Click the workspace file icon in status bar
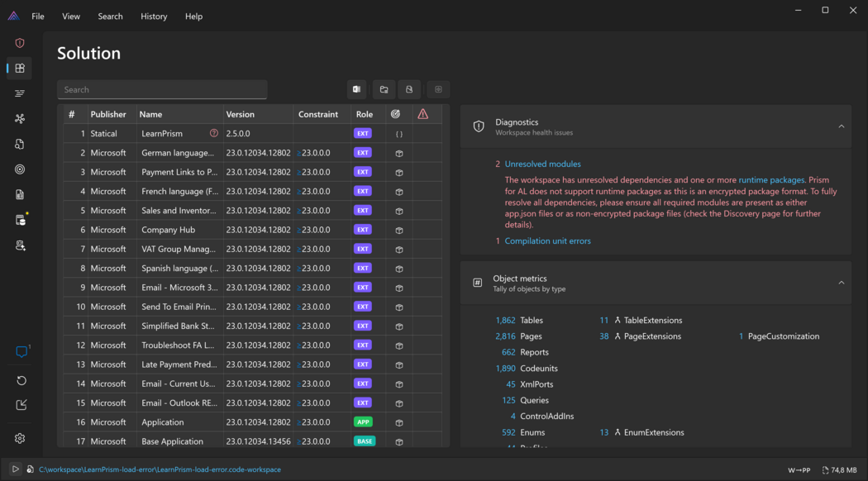868x481 pixels. (x=30, y=469)
